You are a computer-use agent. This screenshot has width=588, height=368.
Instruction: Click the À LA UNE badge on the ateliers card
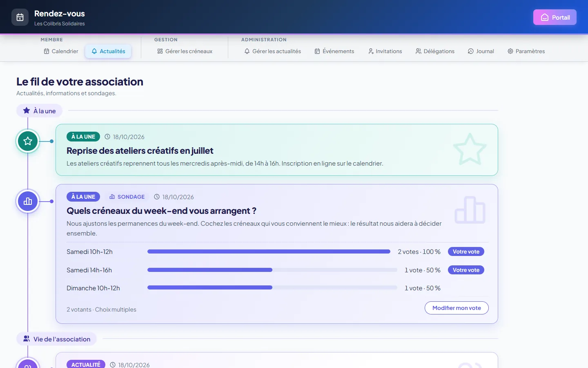[x=83, y=137]
